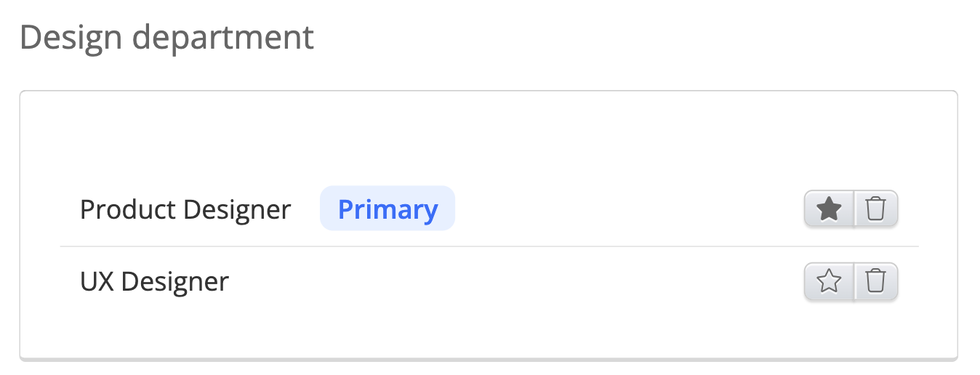Select the UX Designer row label
The image size is (980, 375).
154,281
